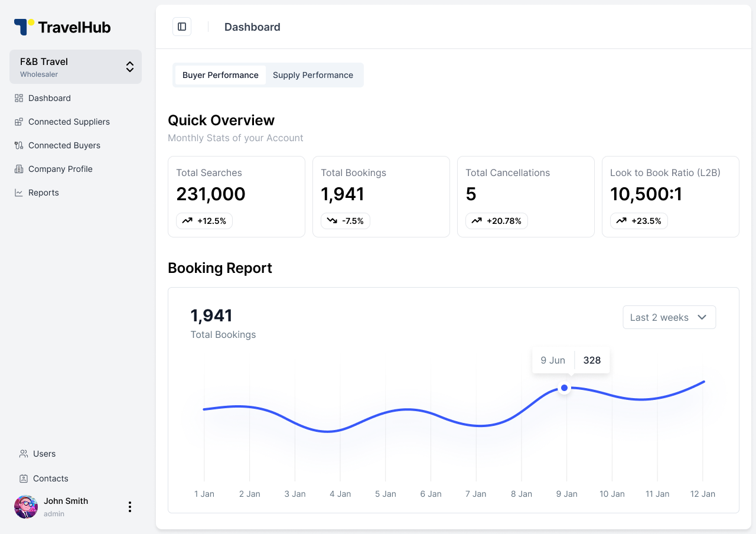Image resolution: width=756 pixels, height=534 pixels.
Task: Click the Company Profile building icon
Action: [x=19, y=169]
